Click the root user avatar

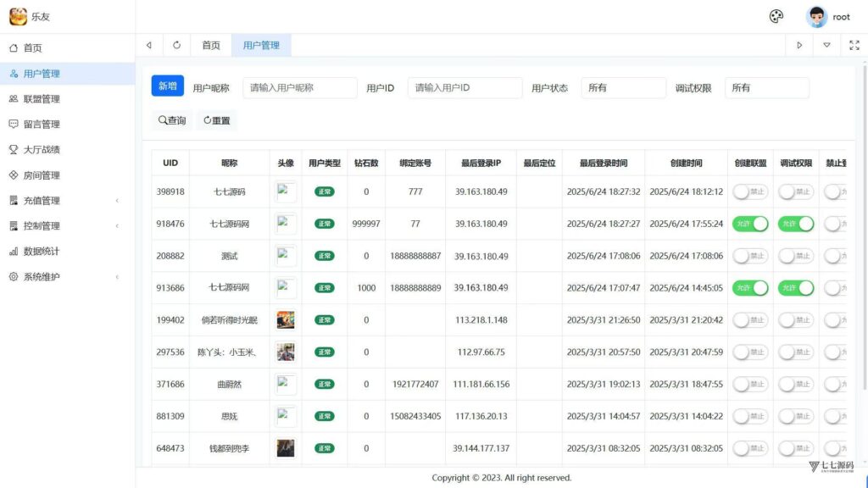coord(816,17)
